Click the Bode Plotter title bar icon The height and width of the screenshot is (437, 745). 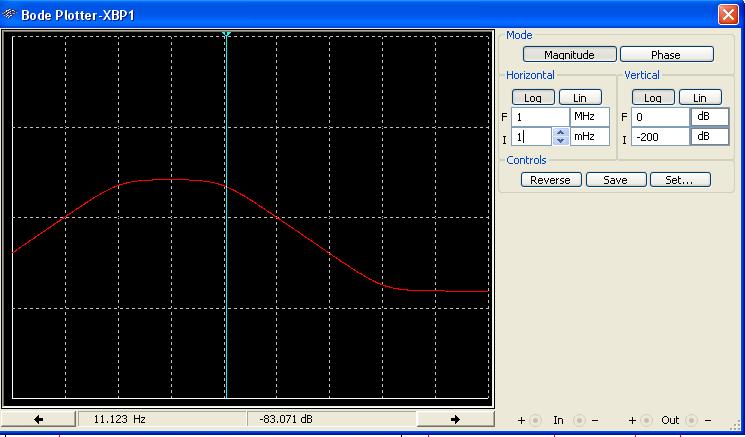tap(10, 14)
